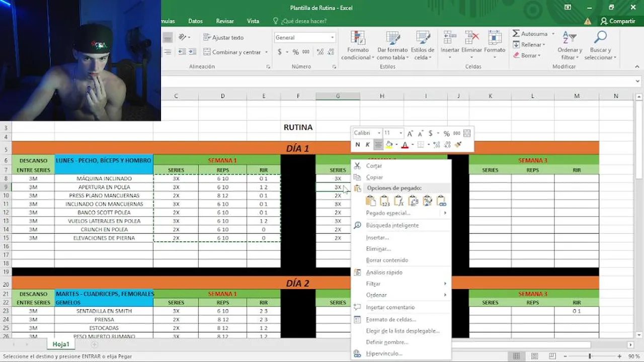This screenshot has height=362, width=644.
Task: Open Dar formato como tabla
Action: [x=392, y=46]
